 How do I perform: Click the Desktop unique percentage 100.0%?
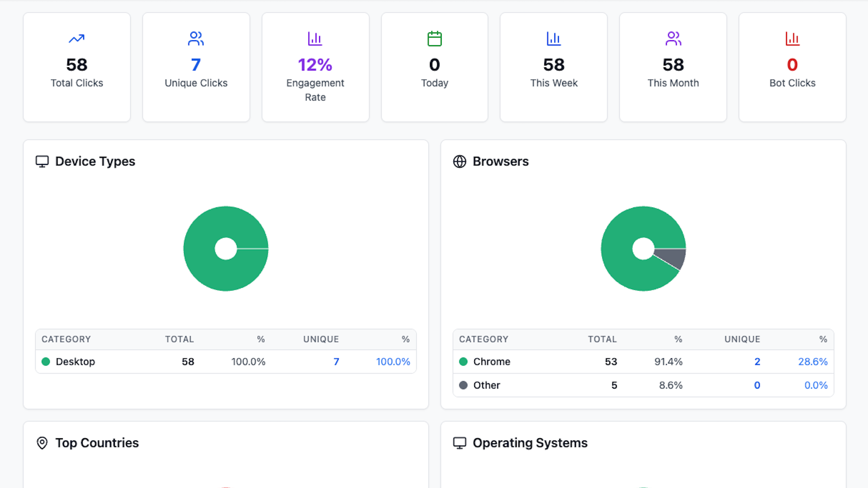393,361
